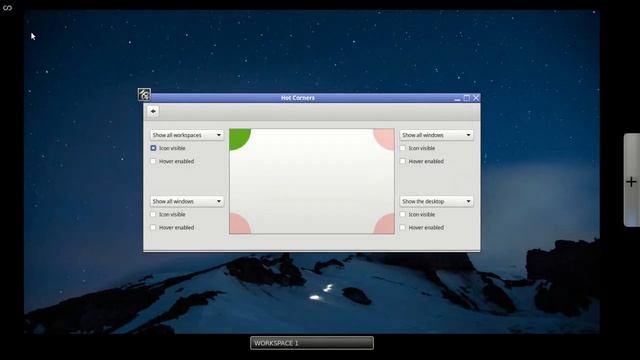The width and height of the screenshot is (640, 360).
Task: Click the pink top-right corner indicator
Action: tap(385, 138)
